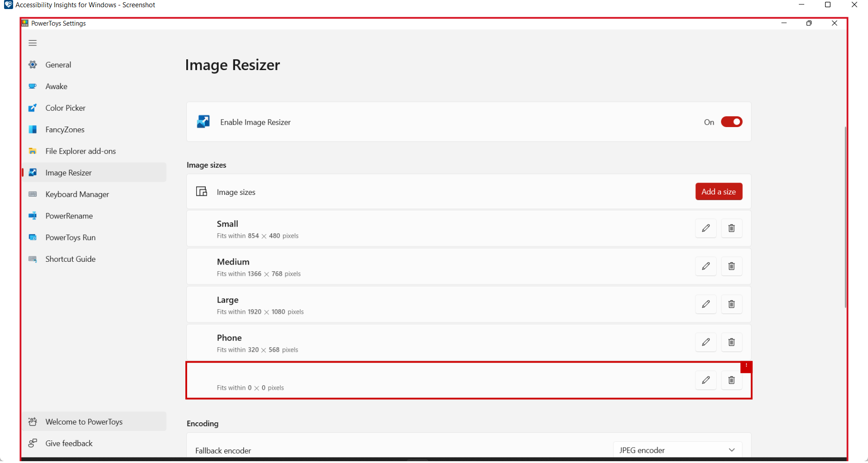Click the Add a size button

point(718,191)
